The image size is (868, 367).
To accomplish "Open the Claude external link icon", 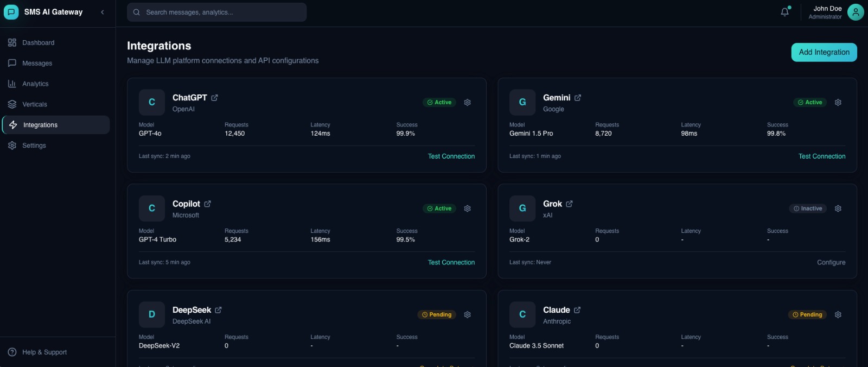I will [x=577, y=310].
